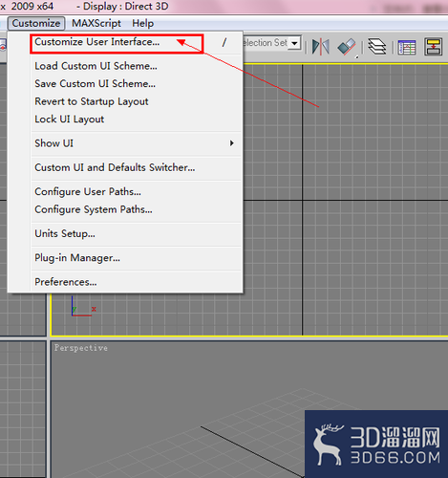Open Preferences...

tap(137, 282)
